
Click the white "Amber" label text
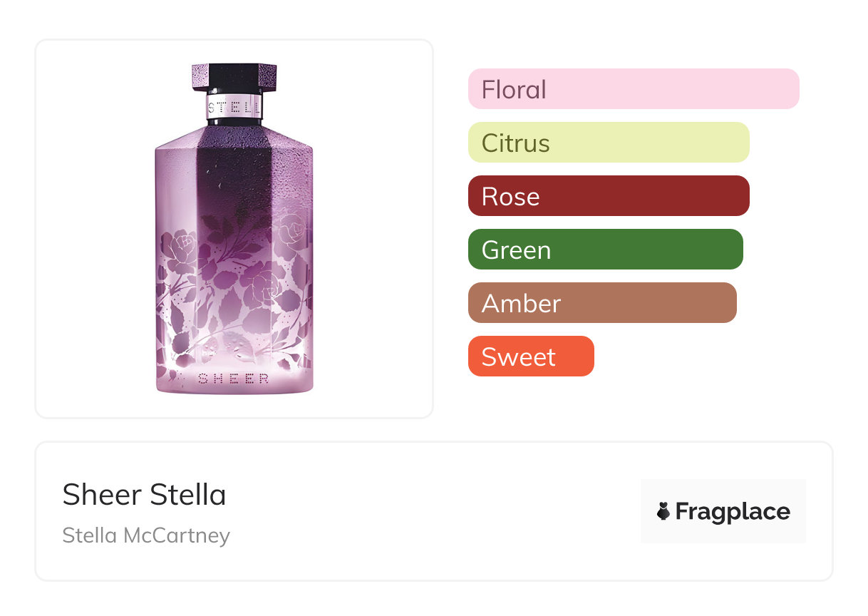[x=521, y=304]
